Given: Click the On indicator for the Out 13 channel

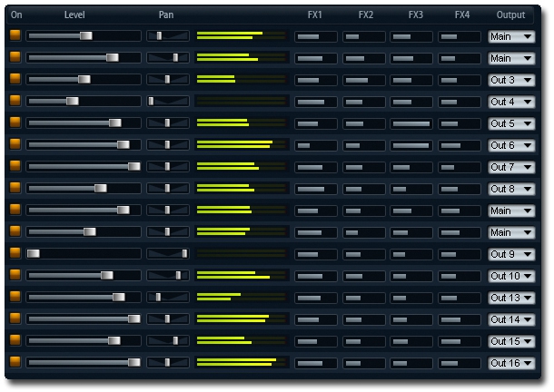Looking at the screenshot, I should [15, 298].
